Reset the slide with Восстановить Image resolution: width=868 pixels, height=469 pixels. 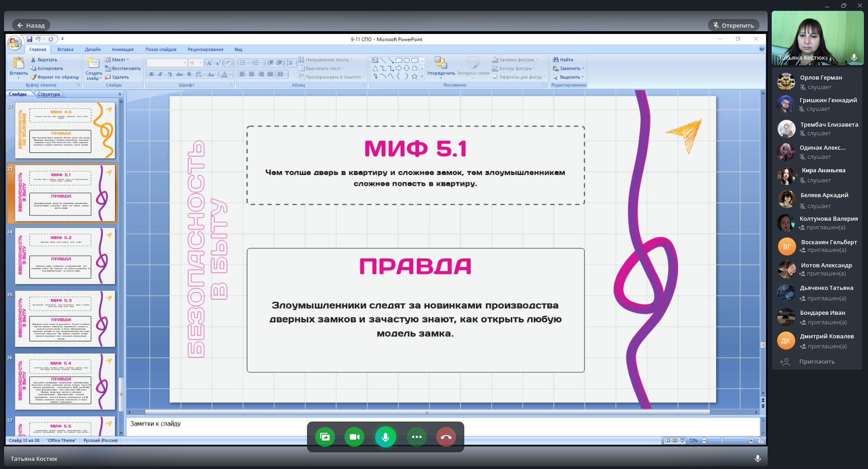pos(123,68)
